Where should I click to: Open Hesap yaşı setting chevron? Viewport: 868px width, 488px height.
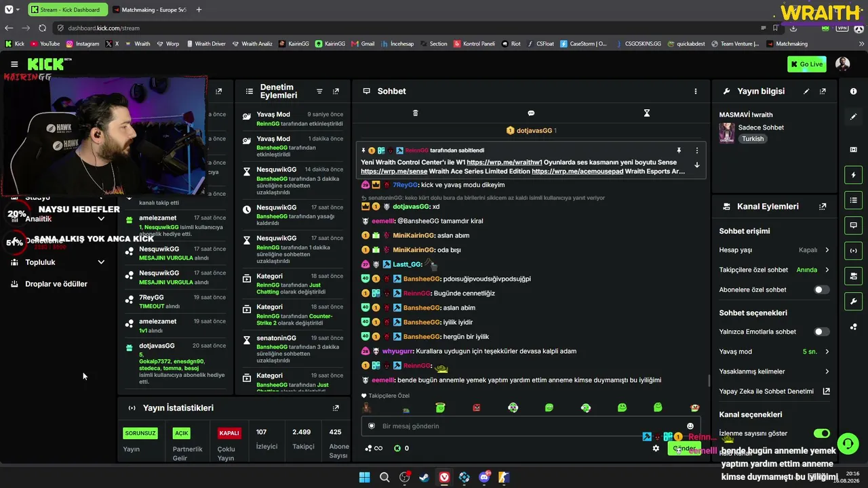(827, 250)
